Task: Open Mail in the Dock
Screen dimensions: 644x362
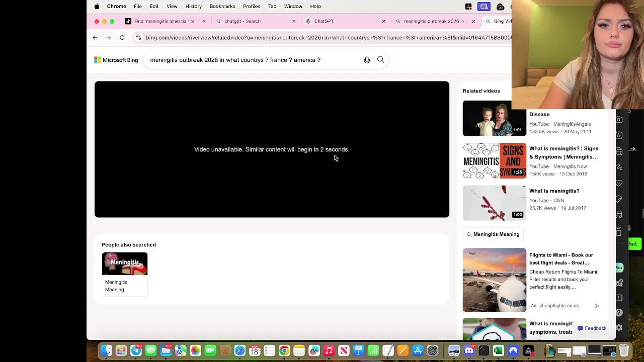Action: pyautogui.click(x=166, y=350)
